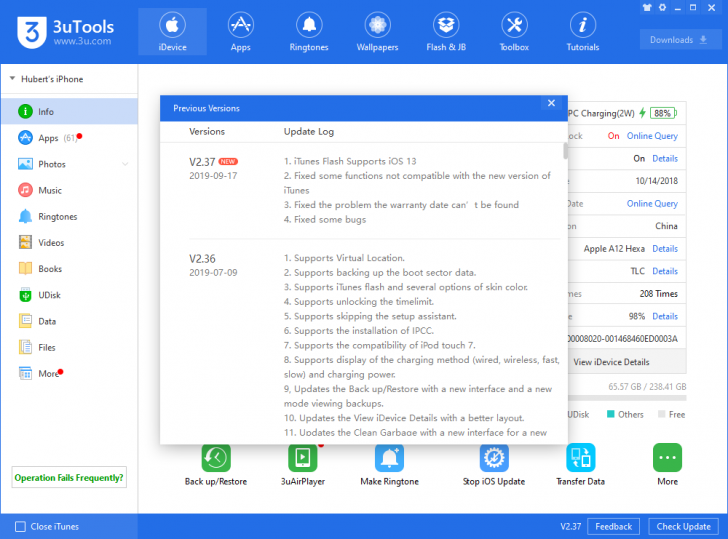Screen dimensions: 728x539
Task: Open the Ringtones tab in top toolbar
Action: pyautogui.click(x=309, y=32)
